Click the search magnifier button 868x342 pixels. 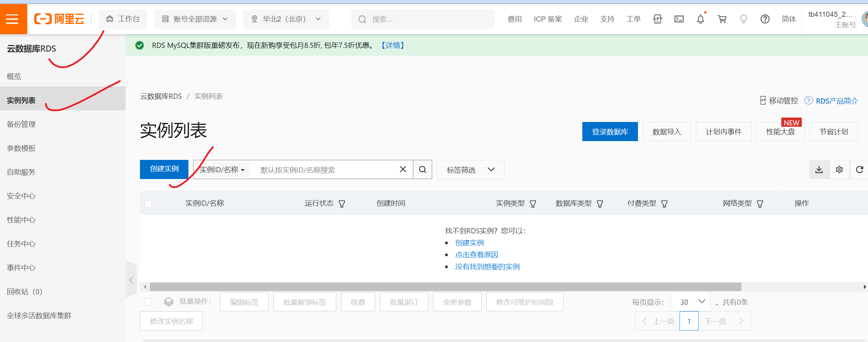(423, 170)
